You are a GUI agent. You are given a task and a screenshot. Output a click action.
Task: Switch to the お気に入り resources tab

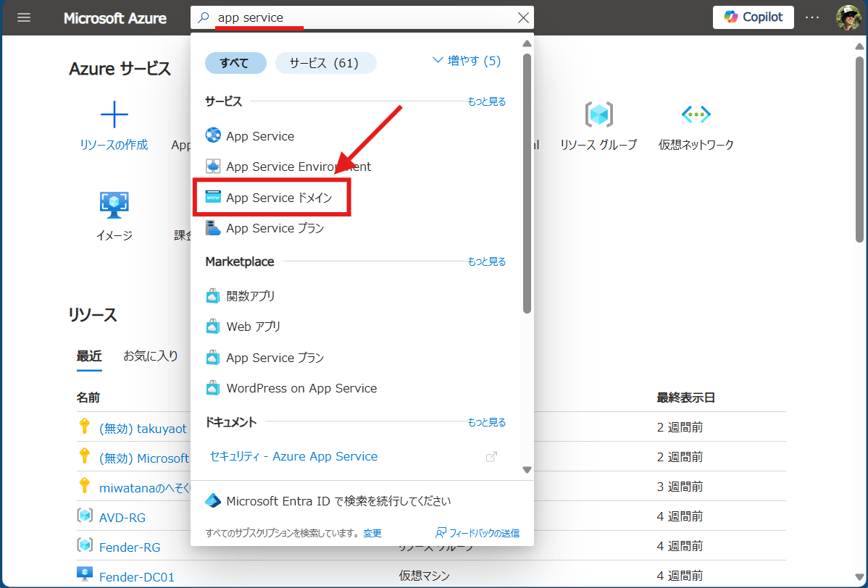tap(151, 356)
